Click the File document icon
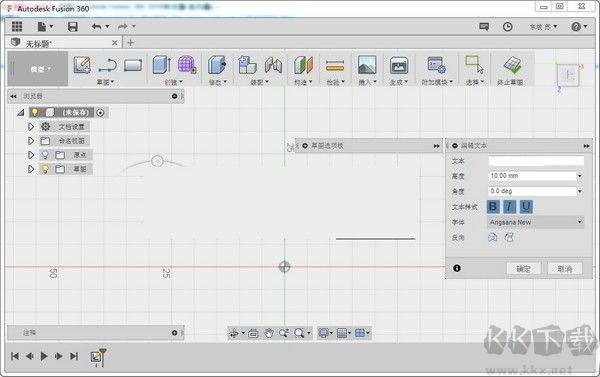 pyautogui.click(x=42, y=26)
